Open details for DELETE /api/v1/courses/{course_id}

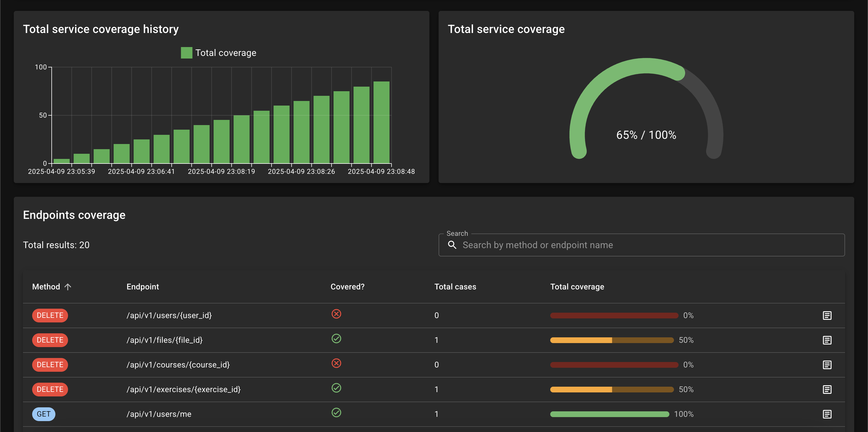827,365
